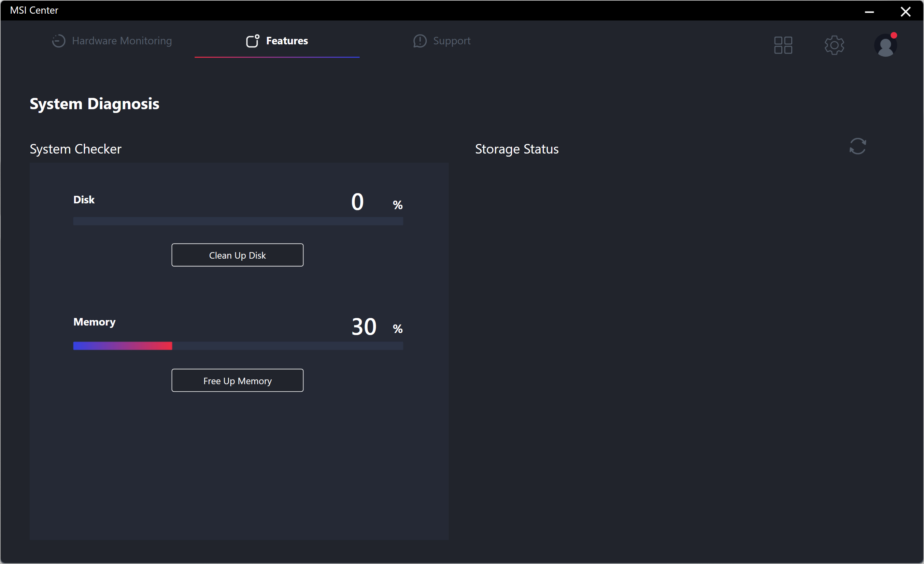The width and height of the screenshot is (924, 564).
Task: Open the user profile avatar
Action: [x=885, y=46]
